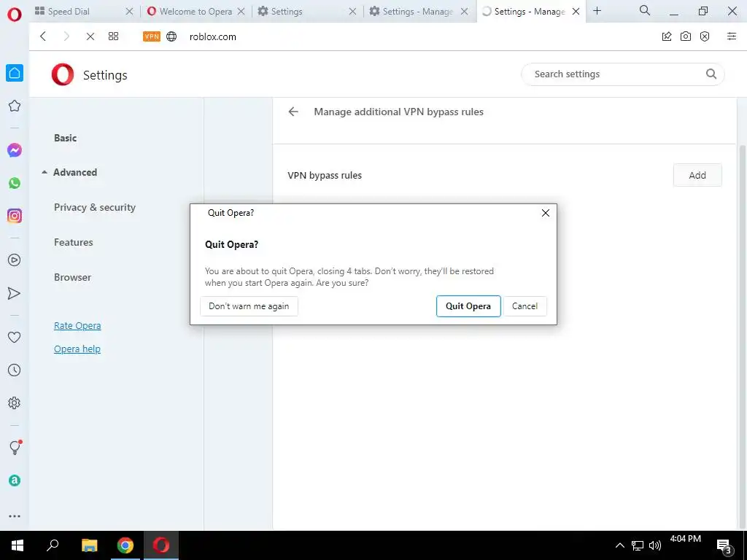Open the green 'a' sidebar app icon
This screenshot has height=560, width=747.
click(15, 481)
